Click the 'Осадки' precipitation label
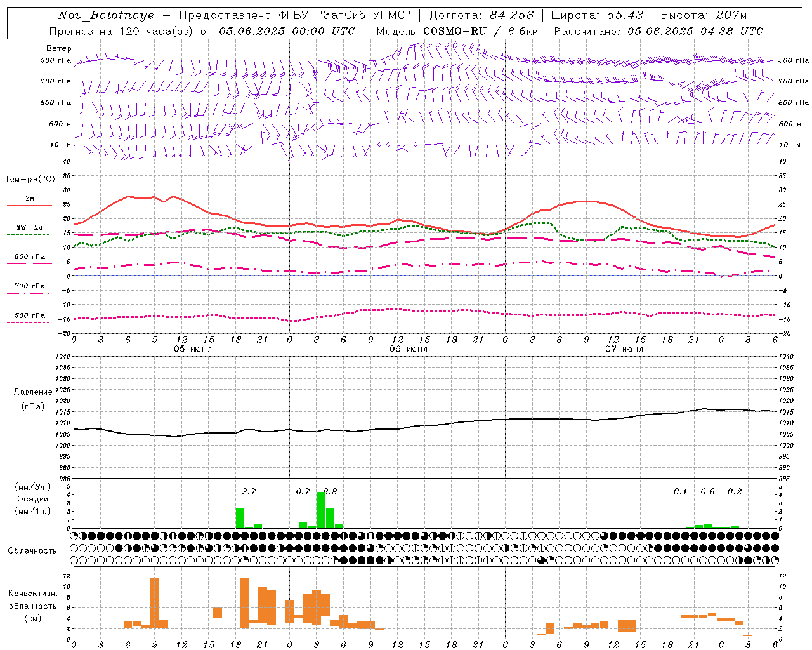This screenshot has width=812, height=650. click(x=32, y=499)
